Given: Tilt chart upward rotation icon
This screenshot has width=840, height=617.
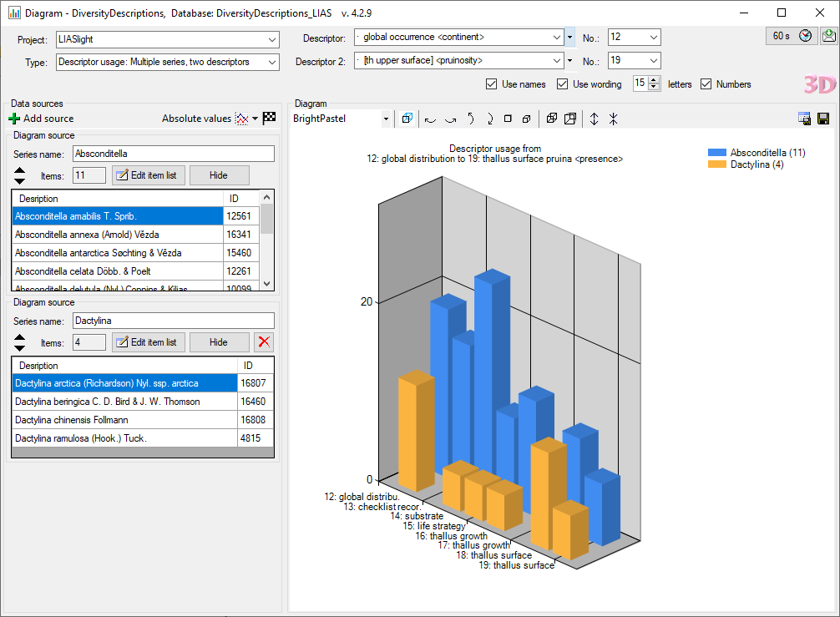Looking at the screenshot, I should [x=470, y=119].
